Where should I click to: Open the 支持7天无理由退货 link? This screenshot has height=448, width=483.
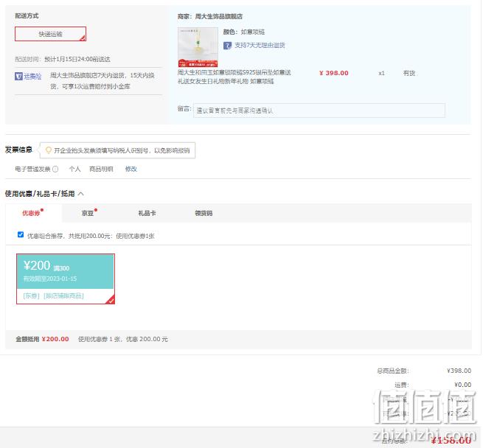[x=260, y=45]
